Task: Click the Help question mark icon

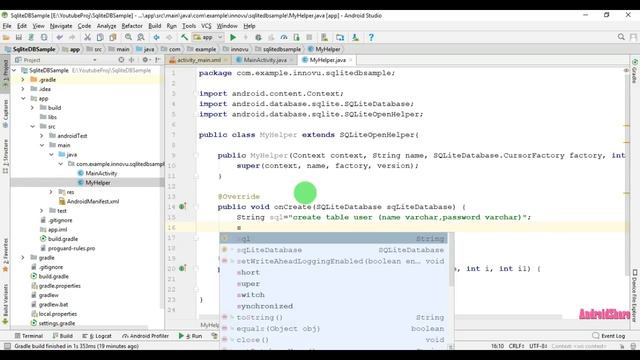Action: click(371, 38)
